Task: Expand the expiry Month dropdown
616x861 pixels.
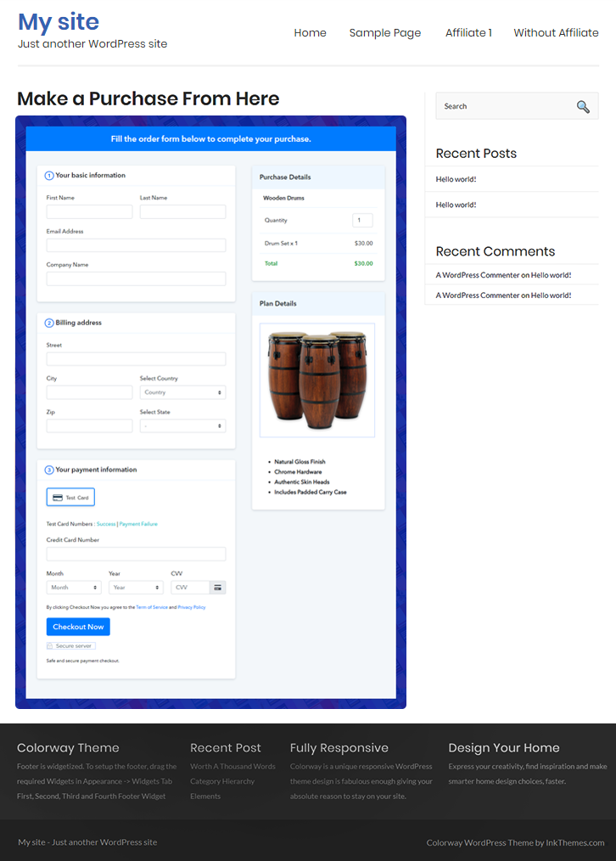Action: (74, 588)
